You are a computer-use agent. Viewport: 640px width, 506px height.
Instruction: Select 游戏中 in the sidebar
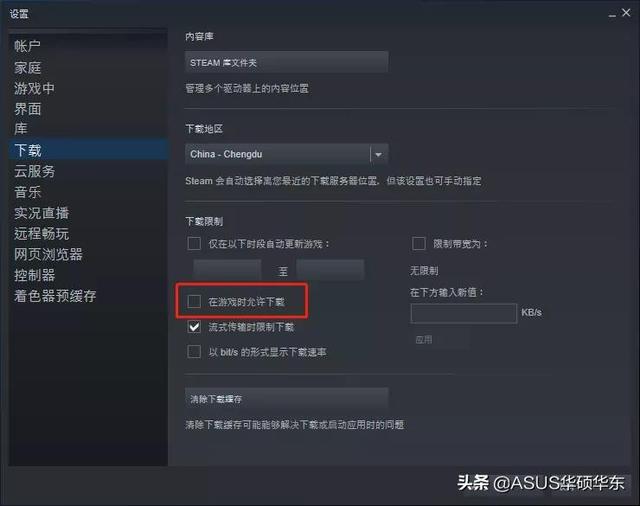(x=34, y=88)
